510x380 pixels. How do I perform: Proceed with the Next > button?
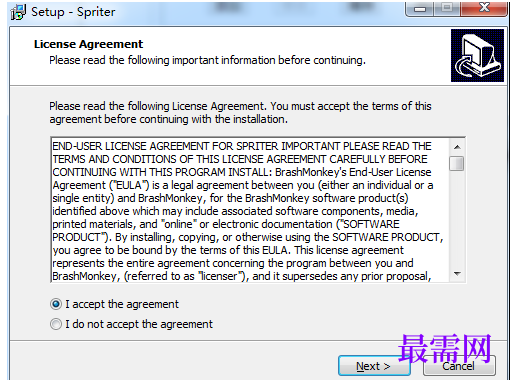374,366
